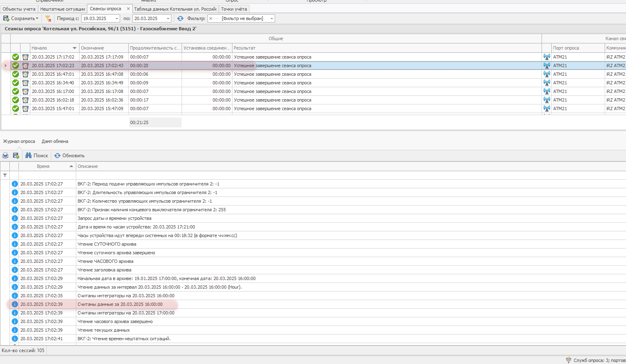Select the Сеансы опроса tab
This screenshot has width=626, height=364.
point(106,9)
